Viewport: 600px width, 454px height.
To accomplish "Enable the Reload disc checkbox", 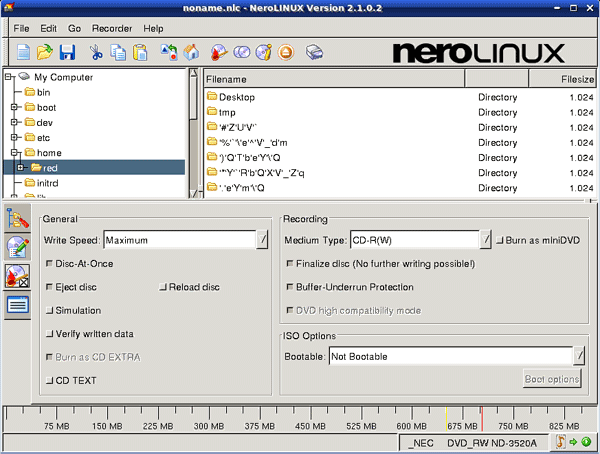I will tap(163, 287).
